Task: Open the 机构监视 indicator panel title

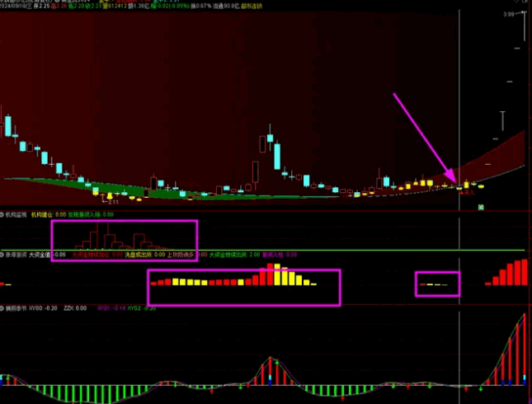Action: (x=17, y=214)
